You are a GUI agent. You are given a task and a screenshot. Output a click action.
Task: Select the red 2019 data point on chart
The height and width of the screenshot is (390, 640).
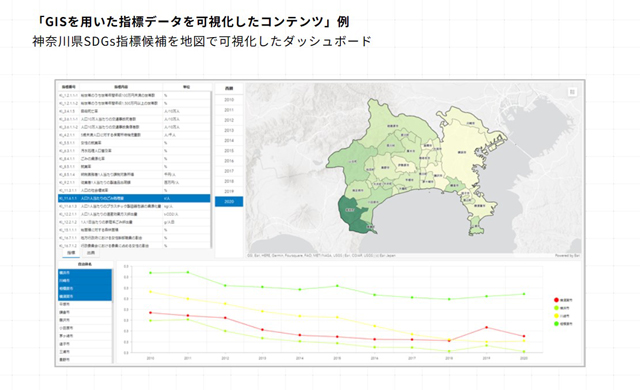(x=487, y=328)
